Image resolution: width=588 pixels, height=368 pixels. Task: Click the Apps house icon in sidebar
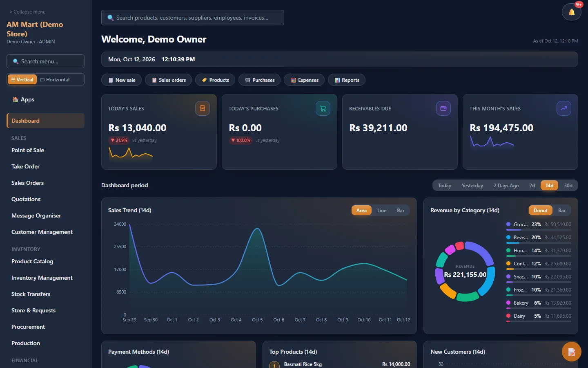coord(15,99)
